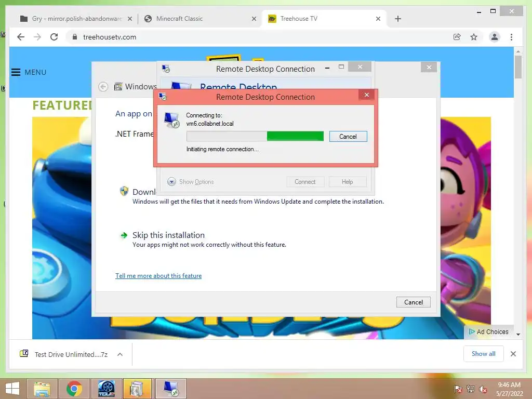Open Remote Desktop Connection taskbar icon
Viewport: 532px width, 399px height.
point(170,389)
